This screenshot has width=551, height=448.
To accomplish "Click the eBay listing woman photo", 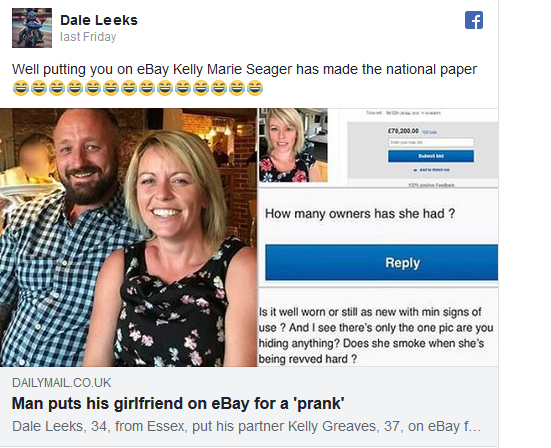I will [x=293, y=145].
